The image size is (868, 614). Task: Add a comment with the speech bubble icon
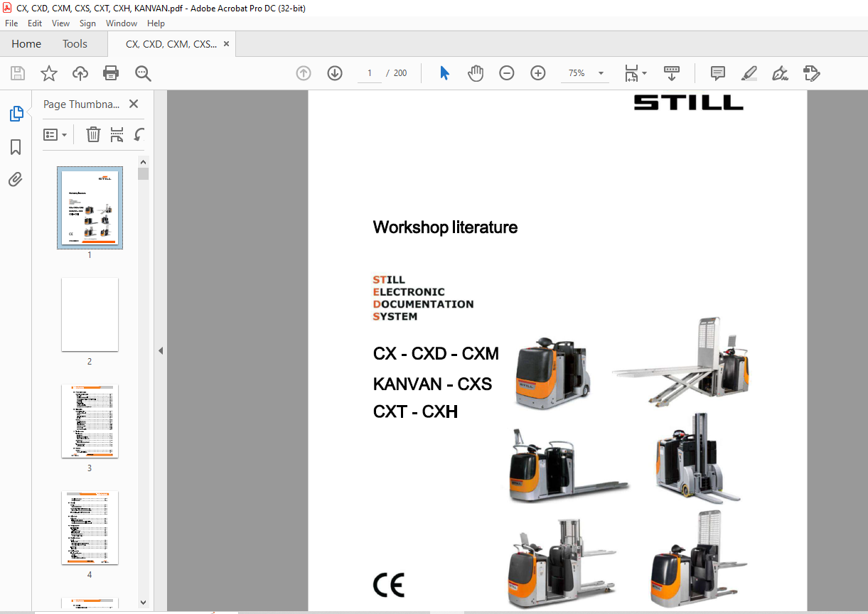tap(718, 73)
